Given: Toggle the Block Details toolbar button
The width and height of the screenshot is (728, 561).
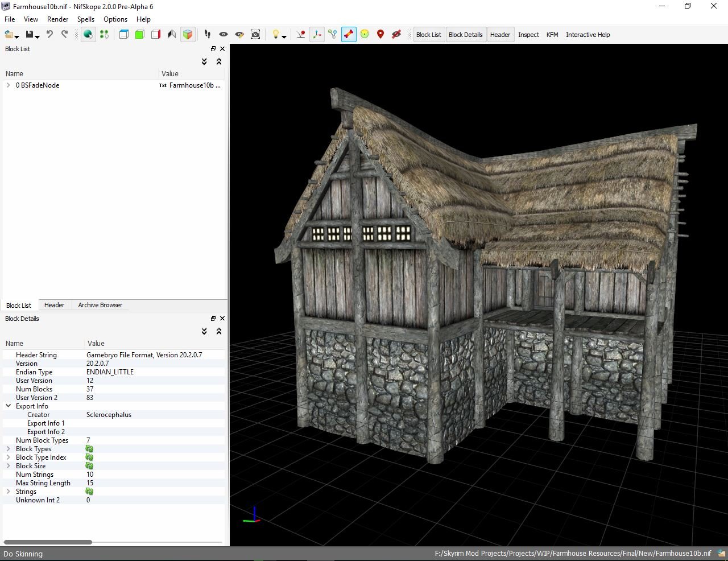Looking at the screenshot, I should pos(465,35).
